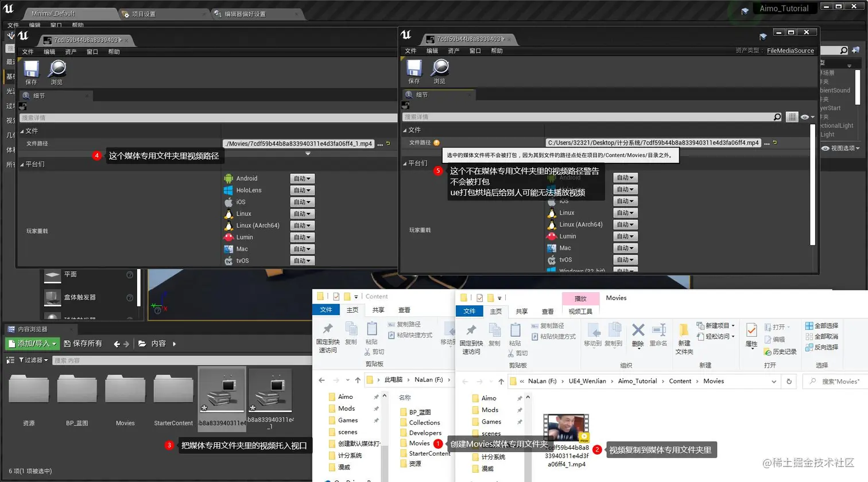Click the 搜索"Movies" explorer search box
Image resolution: width=868 pixels, height=482 pixels.
click(x=834, y=382)
